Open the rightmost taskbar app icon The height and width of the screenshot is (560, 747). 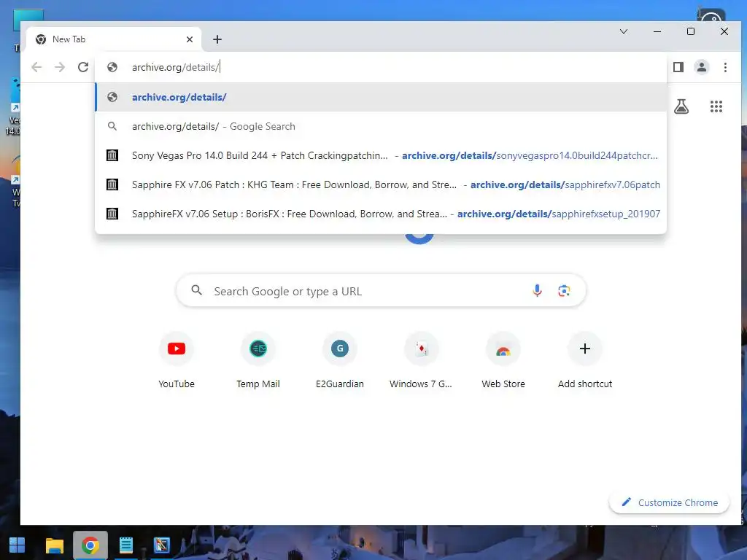161,545
